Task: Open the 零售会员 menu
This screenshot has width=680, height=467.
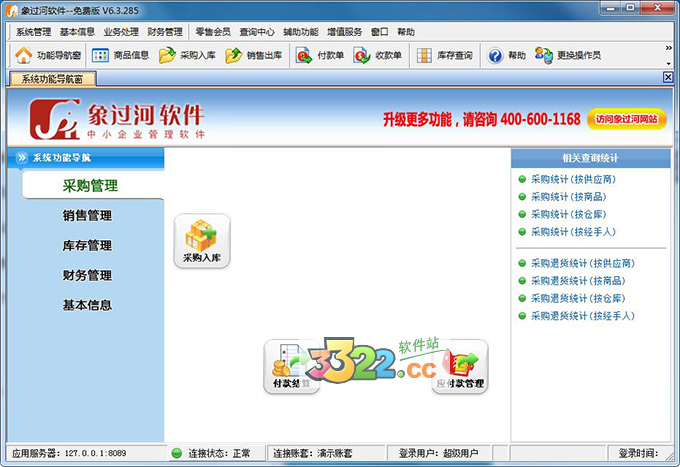Action: (212, 32)
